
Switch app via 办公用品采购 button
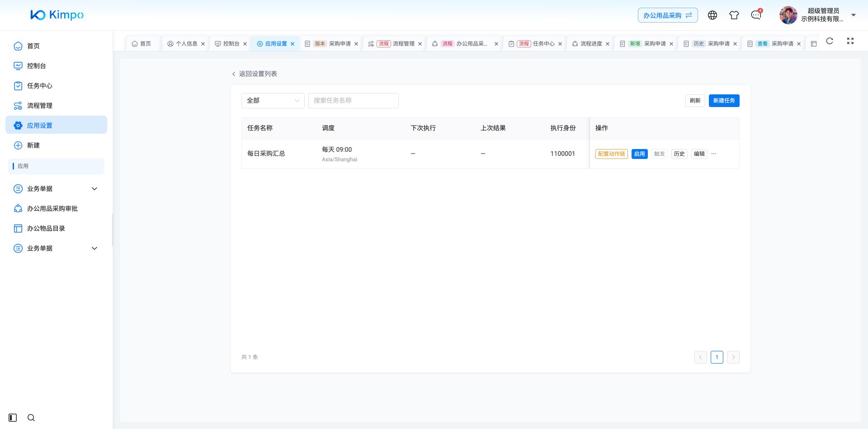pos(668,15)
